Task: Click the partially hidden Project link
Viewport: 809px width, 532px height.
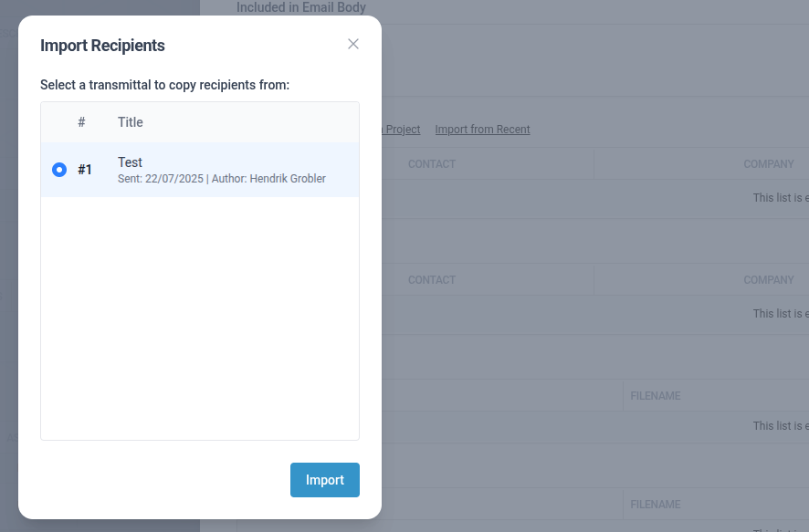Action: coord(402,130)
